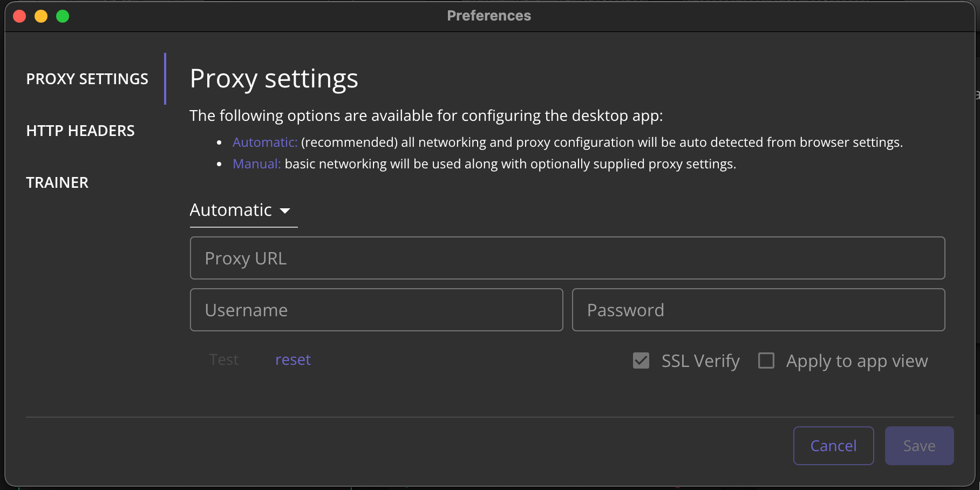Viewport: 980px width, 490px height.
Task: Close the Preferences window with the red button
Action: (x=19, y=16)
